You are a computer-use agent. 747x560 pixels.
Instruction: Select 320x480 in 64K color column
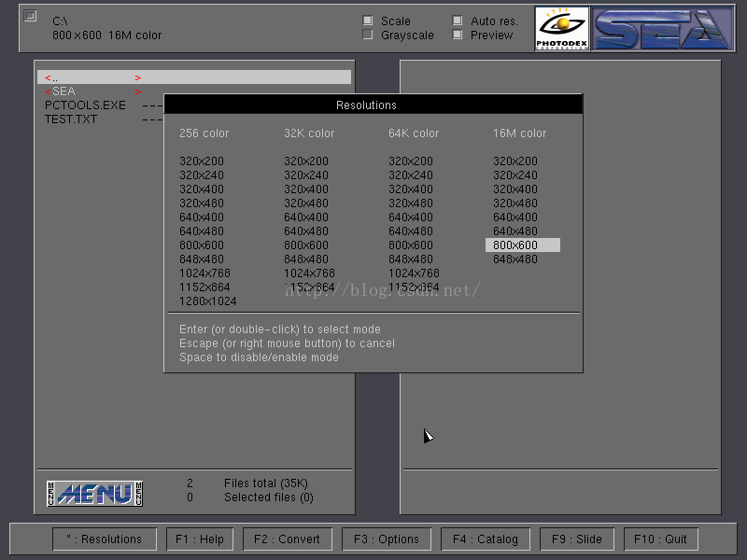tap(411, 203)
